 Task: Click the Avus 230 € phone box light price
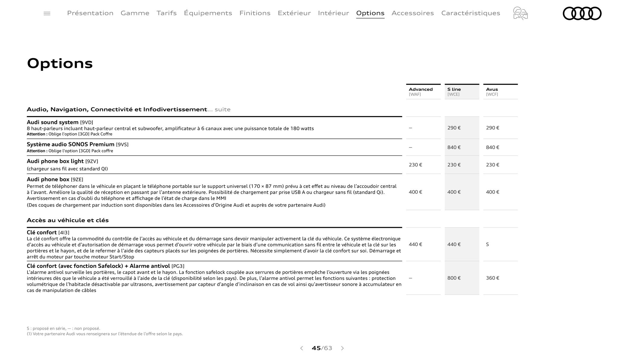pos(493,165)
